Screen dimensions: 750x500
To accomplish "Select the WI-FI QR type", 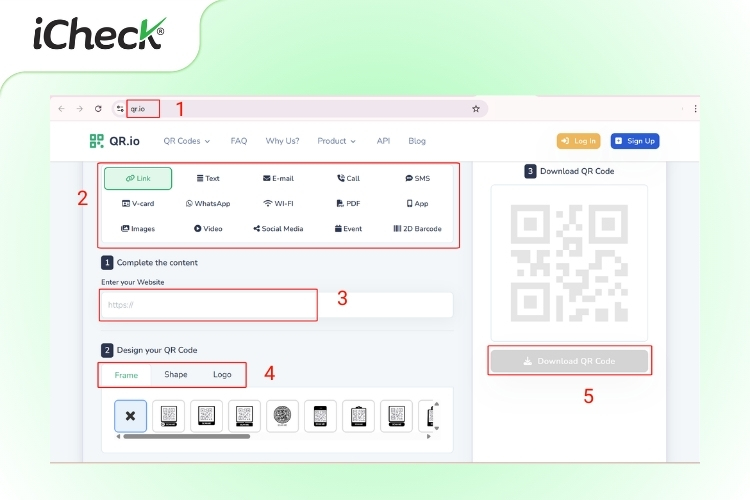I will point(278,203).
